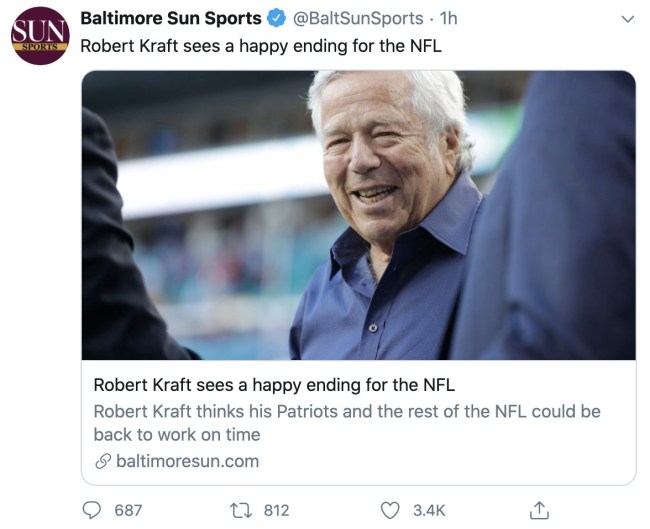The width and height of the screenshot is (650, 529).
Task: Open the tweet's 1h timestamp
Action: tap(449, 19)
